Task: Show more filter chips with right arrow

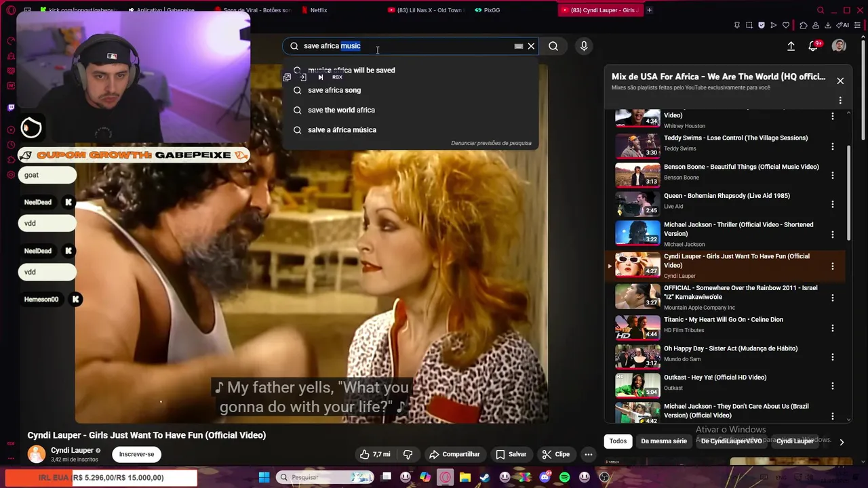Action: coord(842,442)
